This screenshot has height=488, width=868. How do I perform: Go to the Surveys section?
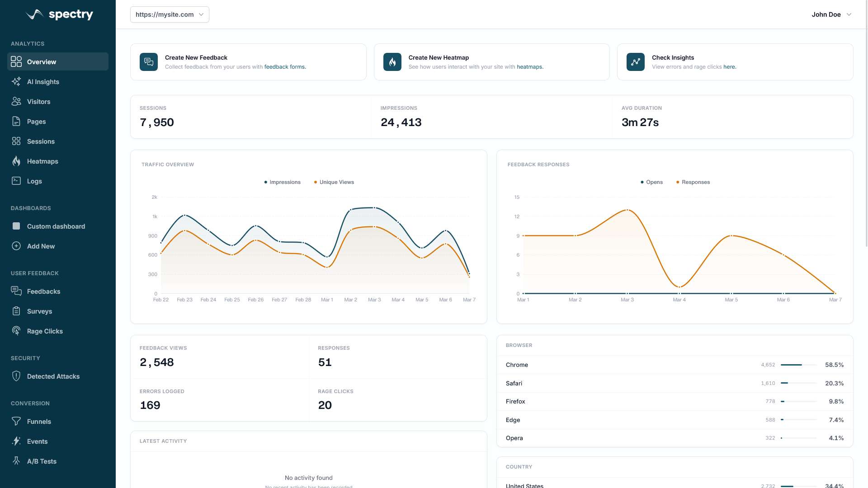pyautogui.click(x=39, y=311)
